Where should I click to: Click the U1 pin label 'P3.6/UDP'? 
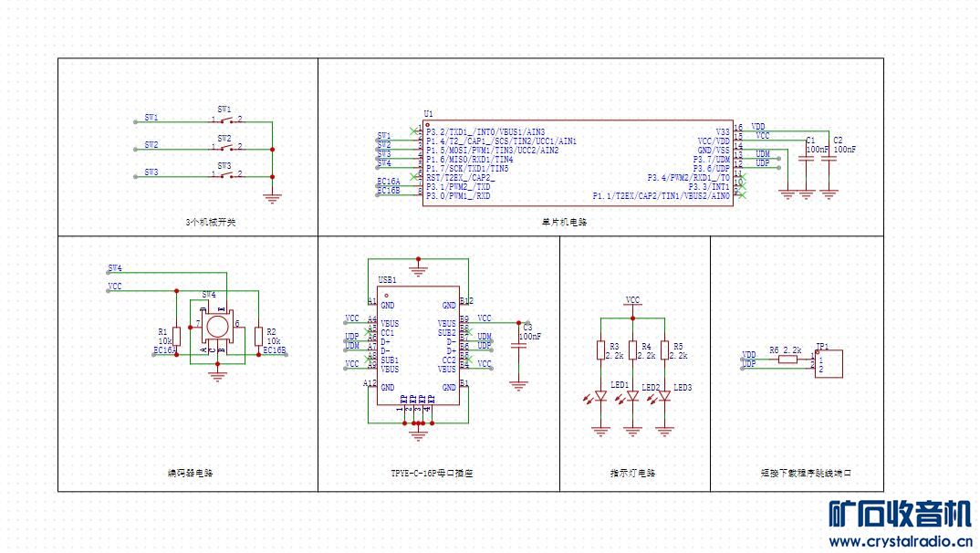click(711, 169)
